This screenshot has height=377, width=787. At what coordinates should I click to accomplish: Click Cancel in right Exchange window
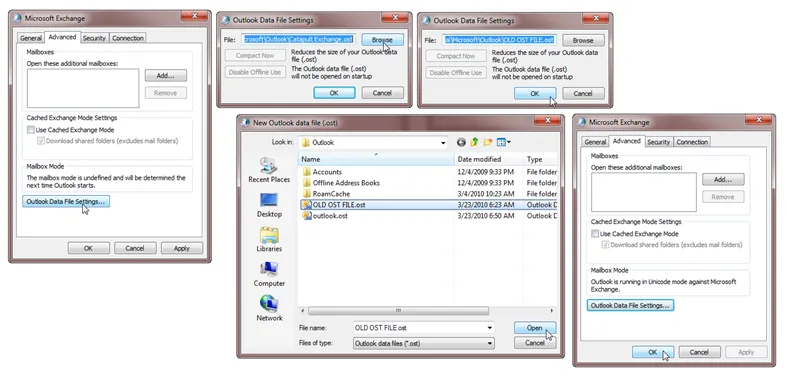click(699, 352)
